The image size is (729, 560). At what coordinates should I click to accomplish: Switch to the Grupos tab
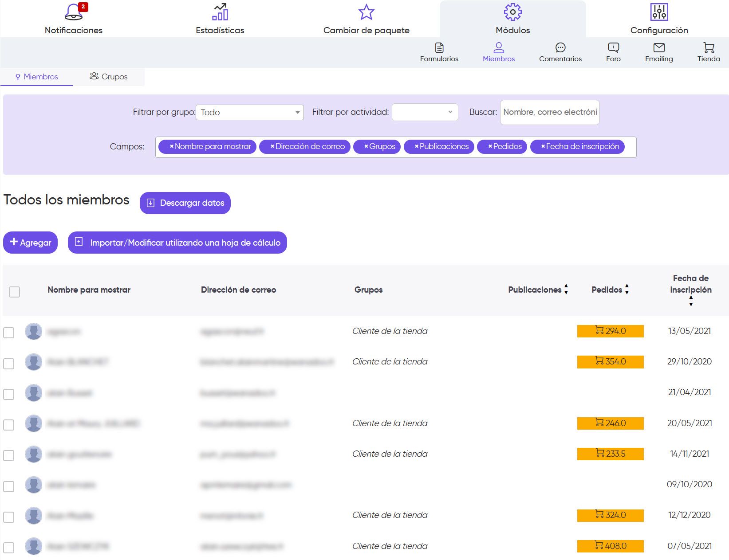pos(109,77)
